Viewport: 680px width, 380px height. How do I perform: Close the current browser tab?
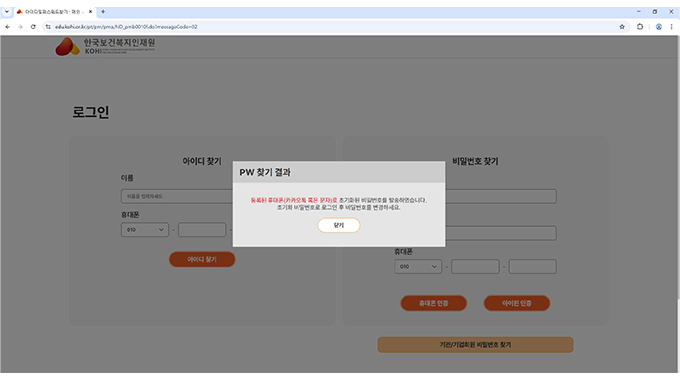[x=90, y=12]
